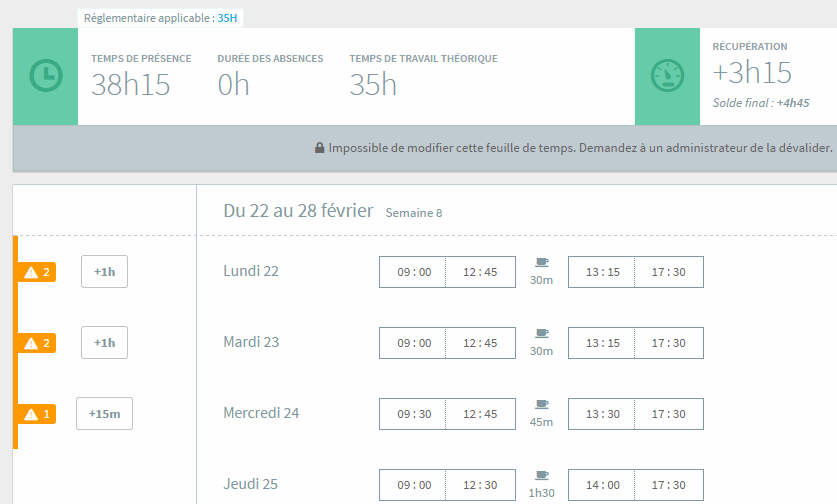Select Mardi 23 afternoon end time 17:30

pyautogui.click(x=669, y=343)
